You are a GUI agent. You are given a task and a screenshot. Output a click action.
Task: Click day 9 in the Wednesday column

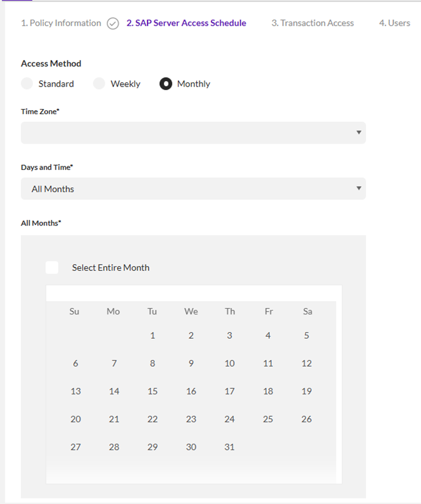click(x=191, y=363)
